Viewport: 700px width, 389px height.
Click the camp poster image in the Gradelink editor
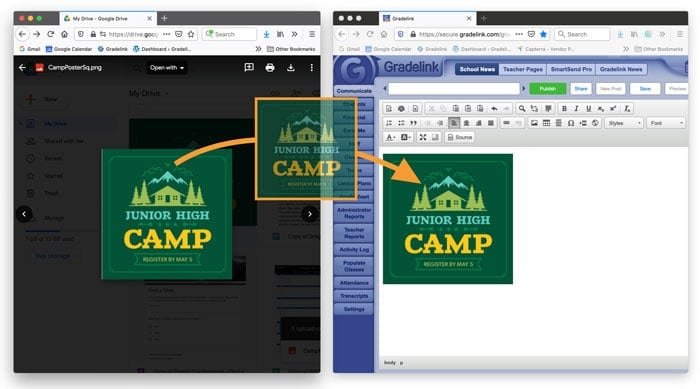448,219
